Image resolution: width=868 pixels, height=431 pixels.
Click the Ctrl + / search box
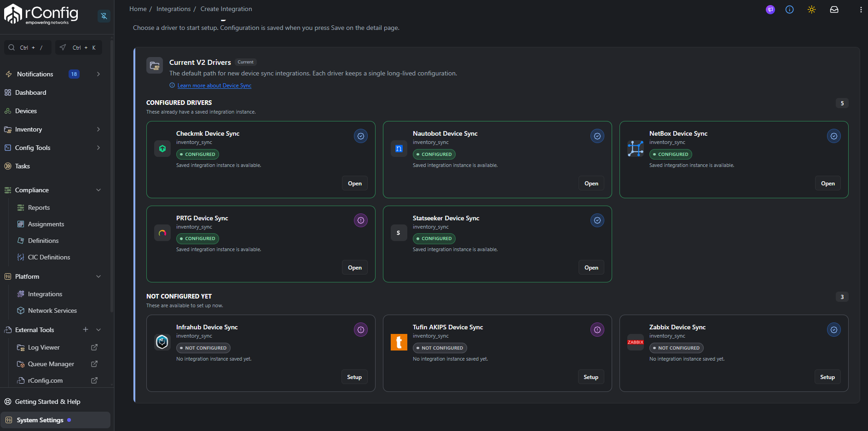click(28, 47)
